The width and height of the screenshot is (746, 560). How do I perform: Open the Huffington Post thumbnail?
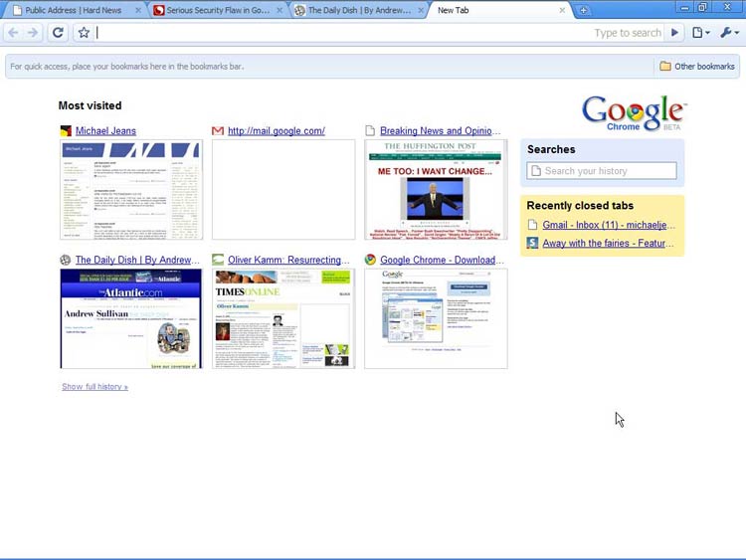coord(436,189)
